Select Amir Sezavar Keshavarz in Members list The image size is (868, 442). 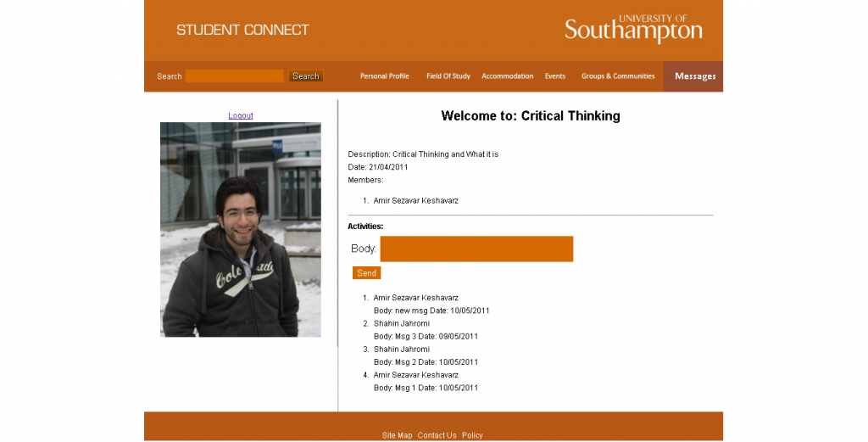(415, 201)
